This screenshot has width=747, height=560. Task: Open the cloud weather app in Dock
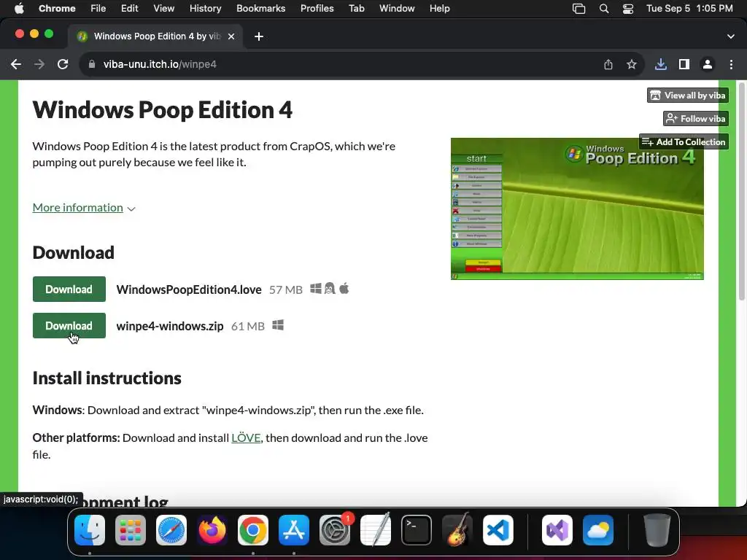[x=598, y=530]
